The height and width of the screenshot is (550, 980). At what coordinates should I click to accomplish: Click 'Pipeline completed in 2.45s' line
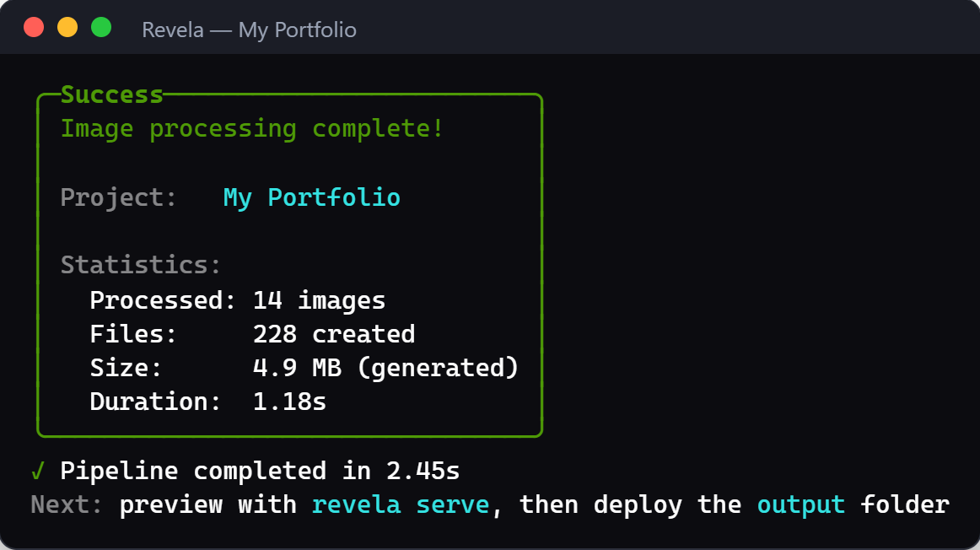coord(260,472)
